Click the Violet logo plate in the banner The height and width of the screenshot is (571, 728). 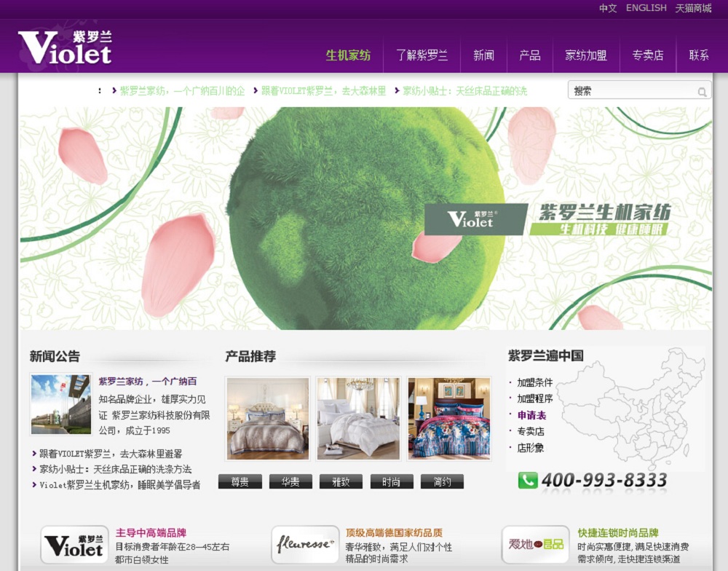[x=475, y=218]
